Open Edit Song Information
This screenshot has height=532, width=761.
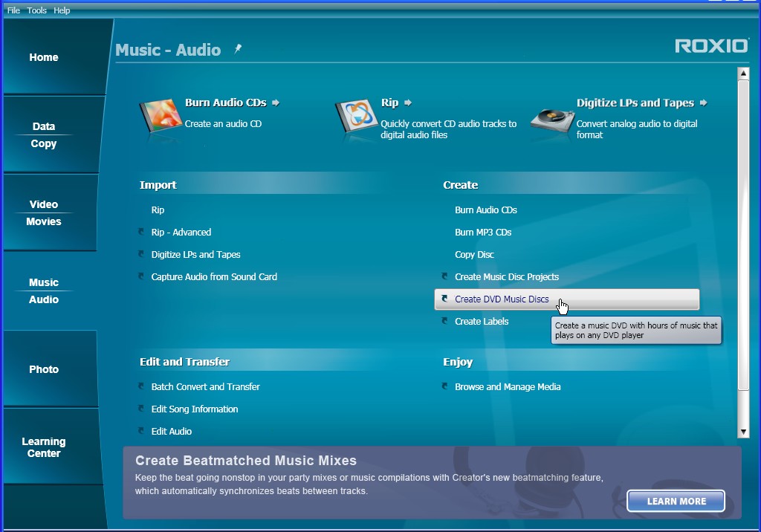click(x=195, y=409)
